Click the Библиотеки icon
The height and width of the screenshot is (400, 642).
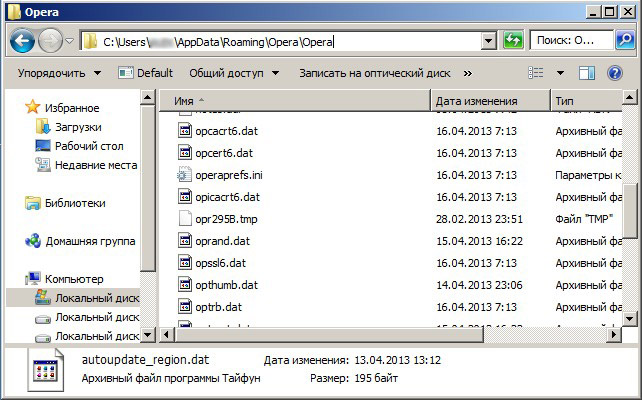pyautogui.click(x=32, y=203)
